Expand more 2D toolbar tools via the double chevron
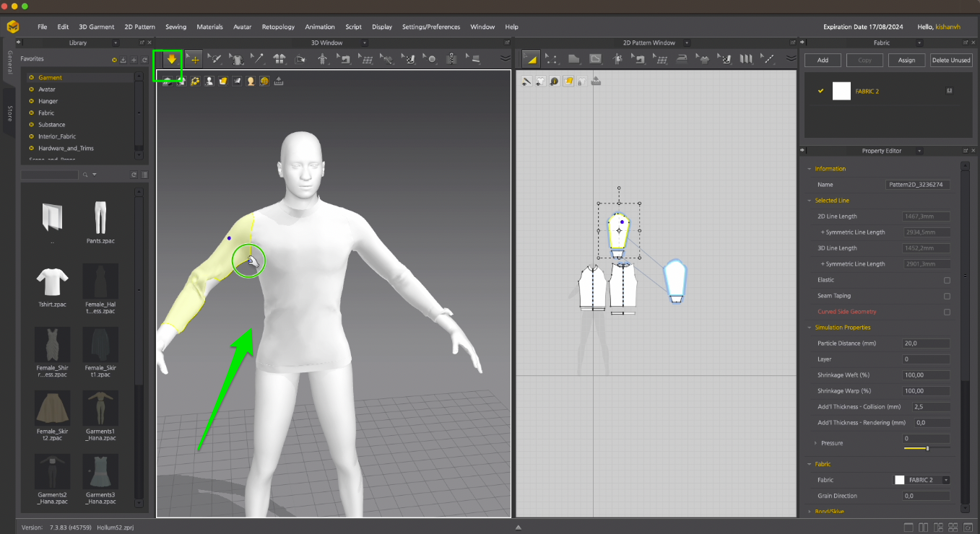Screen dimensions: 980x534 [792, 58]
